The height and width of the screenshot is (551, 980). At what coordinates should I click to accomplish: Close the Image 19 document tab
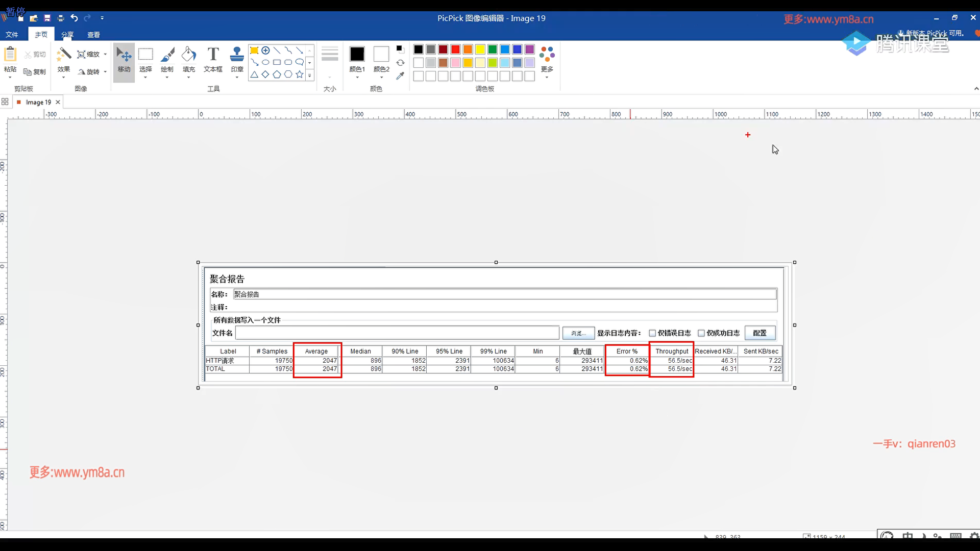point(58,102)
